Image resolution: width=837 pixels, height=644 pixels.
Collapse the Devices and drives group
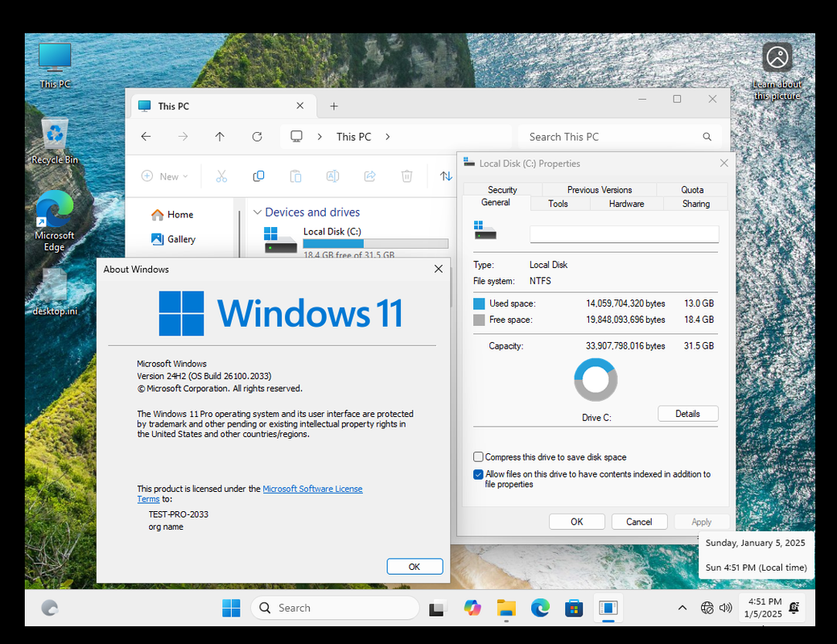tap(258, 213)
